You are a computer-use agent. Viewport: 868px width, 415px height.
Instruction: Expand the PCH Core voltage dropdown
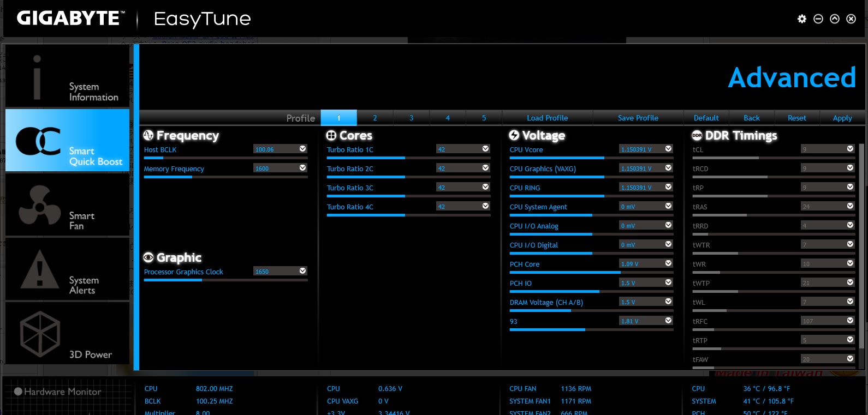pyautogui.click(x=668, y=263)
